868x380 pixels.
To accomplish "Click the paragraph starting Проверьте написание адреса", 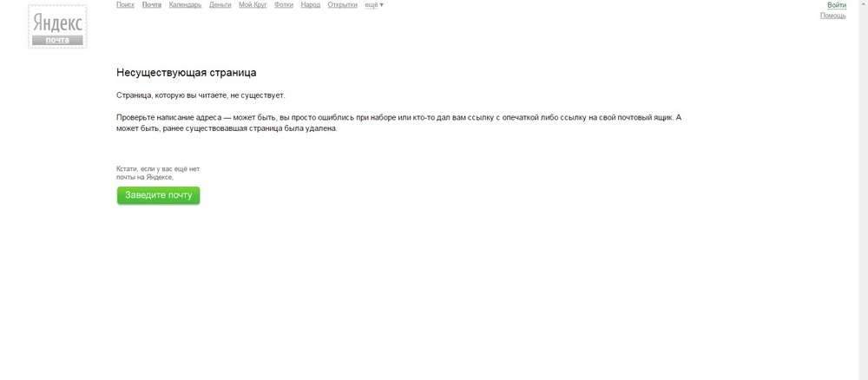I will click(x=399, y=123).
